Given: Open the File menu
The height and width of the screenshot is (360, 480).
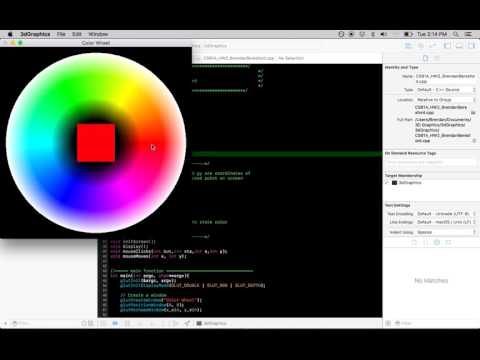Looking at the screenshot, I should tap(61, 34).
